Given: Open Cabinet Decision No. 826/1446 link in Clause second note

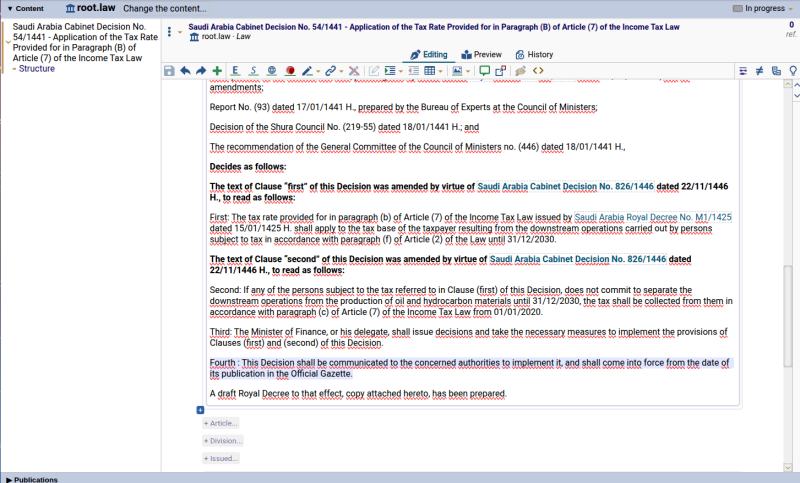Looking at the screenshot, I should point(578,259).
